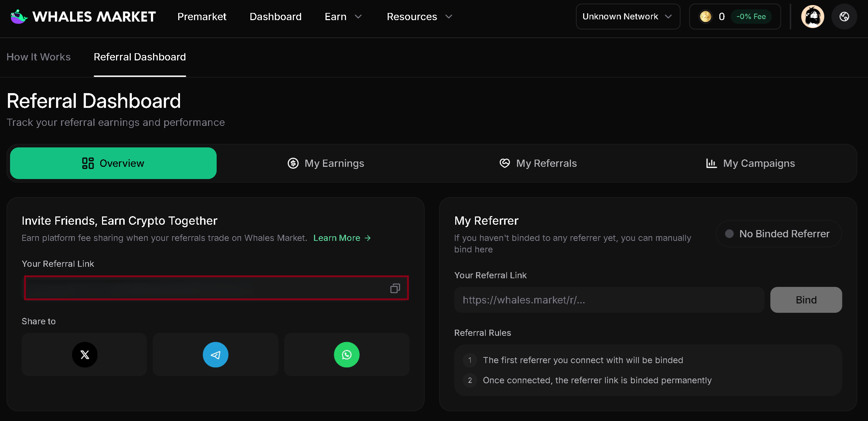Open the Premarket page
This screenshot has height=421, width=868.
point(202,17)
